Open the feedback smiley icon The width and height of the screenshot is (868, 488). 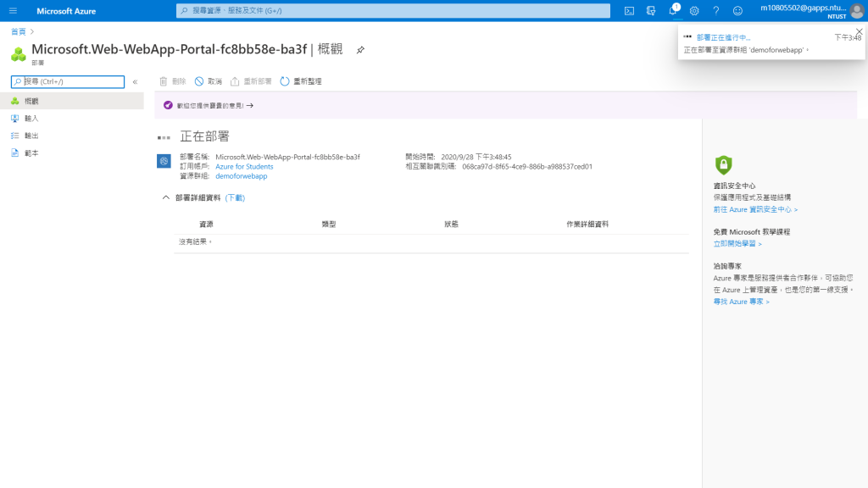(737, 10)
